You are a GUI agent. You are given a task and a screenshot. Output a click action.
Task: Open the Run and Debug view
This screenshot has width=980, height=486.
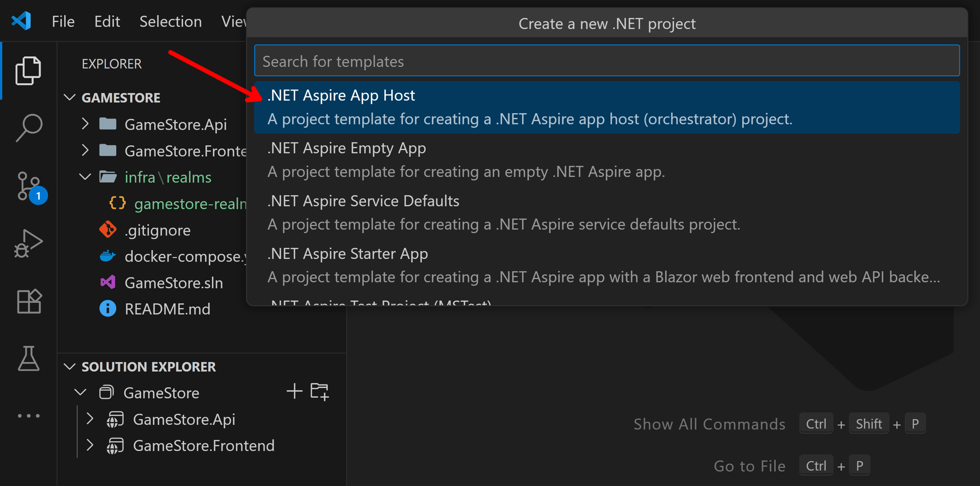tap(28, 244)
